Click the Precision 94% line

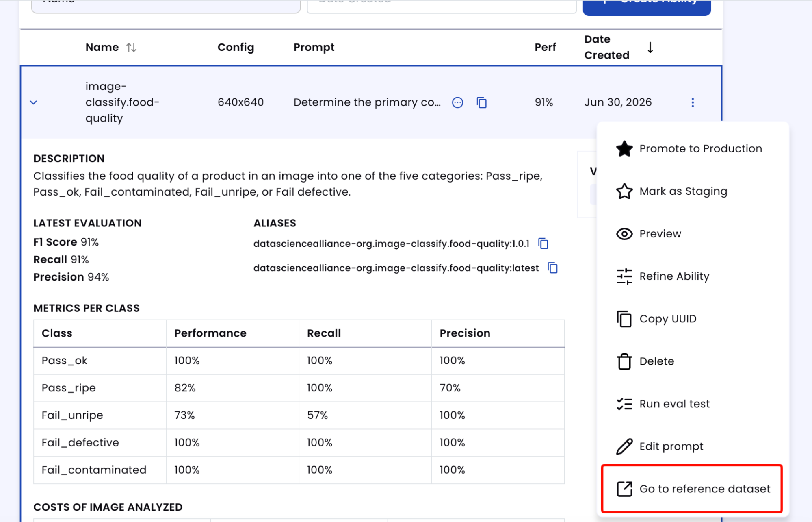71,277
